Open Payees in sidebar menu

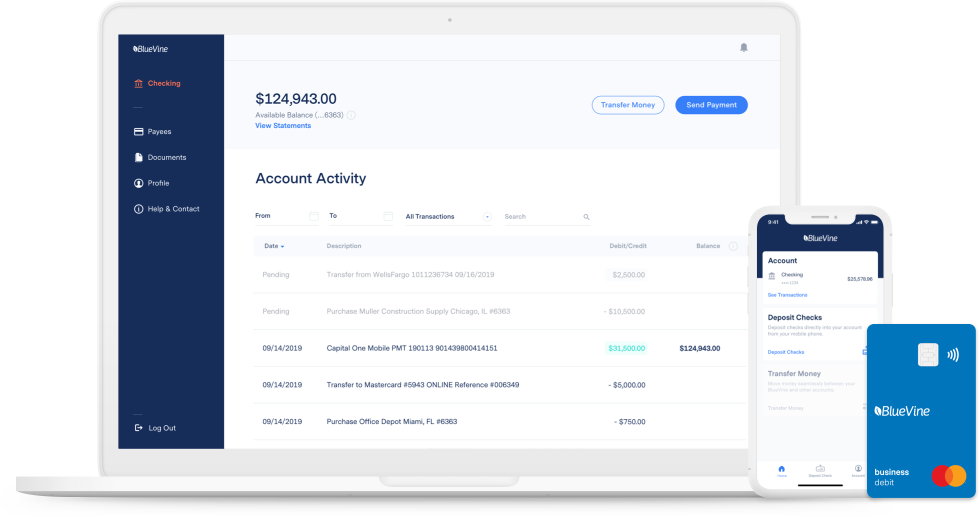click(152, 131)
